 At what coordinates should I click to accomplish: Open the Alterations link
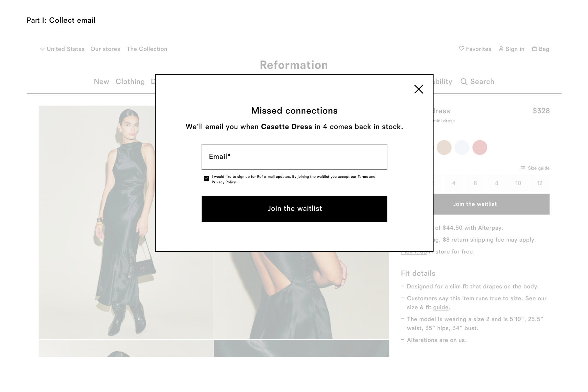tap(422, 340)
